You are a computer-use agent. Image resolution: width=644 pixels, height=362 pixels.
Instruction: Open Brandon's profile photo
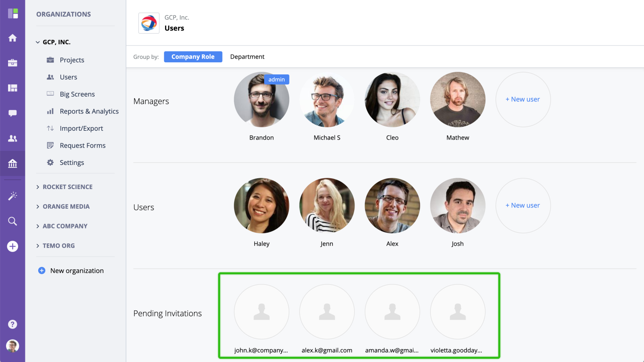click(262, 99)
